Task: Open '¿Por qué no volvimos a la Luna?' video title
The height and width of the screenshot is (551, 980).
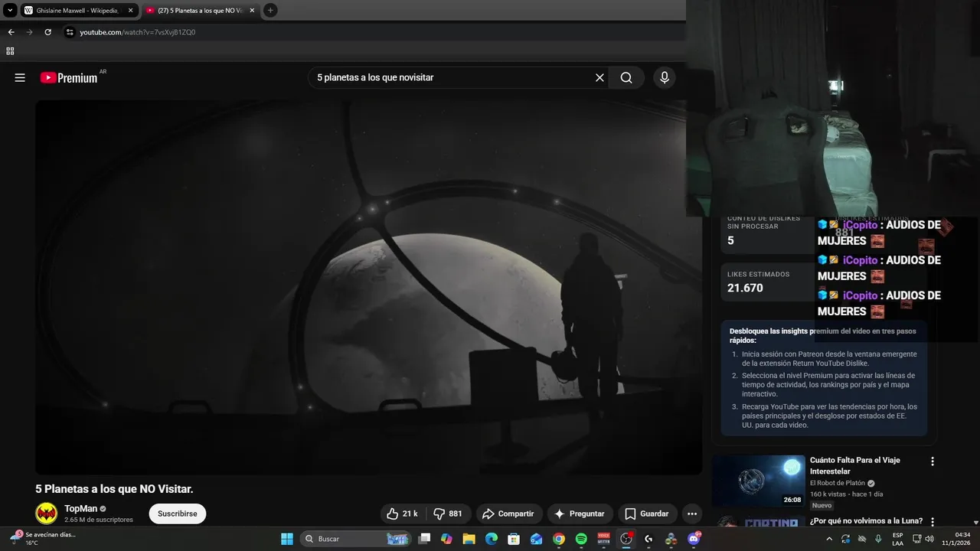Action: [x=866, y=521]
